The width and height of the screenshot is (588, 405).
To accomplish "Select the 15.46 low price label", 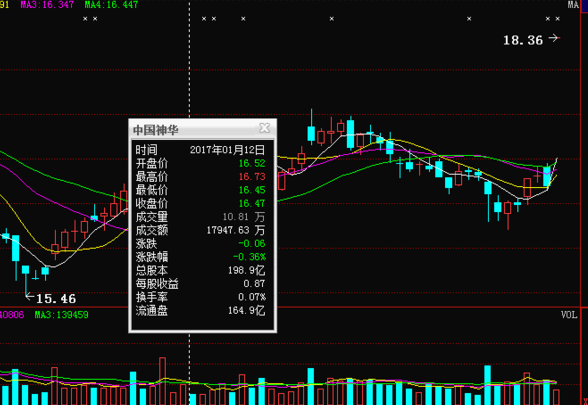I will pyautogui.click(x=56, y=299).
